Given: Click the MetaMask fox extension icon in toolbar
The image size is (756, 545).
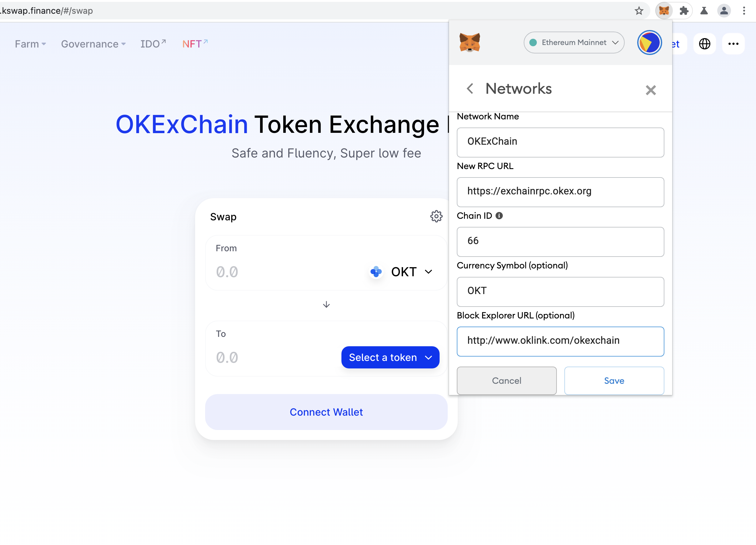Looking at the screenshot, I should tap(664, 11).
